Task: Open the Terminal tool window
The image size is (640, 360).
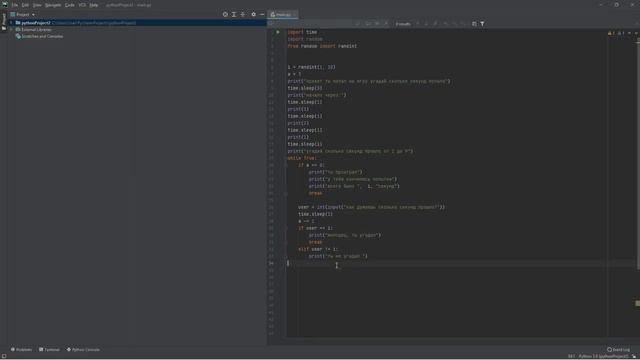Action: click(x=49, y=349)
